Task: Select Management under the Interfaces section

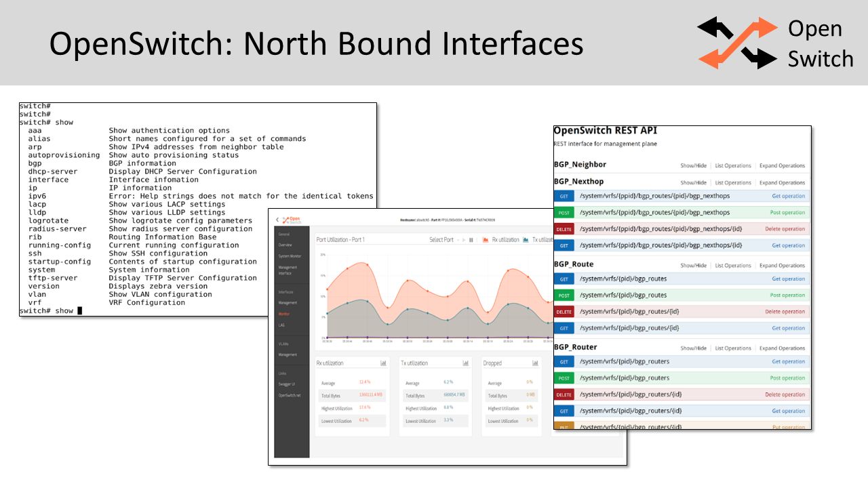Action: click(x=288, y=303)
